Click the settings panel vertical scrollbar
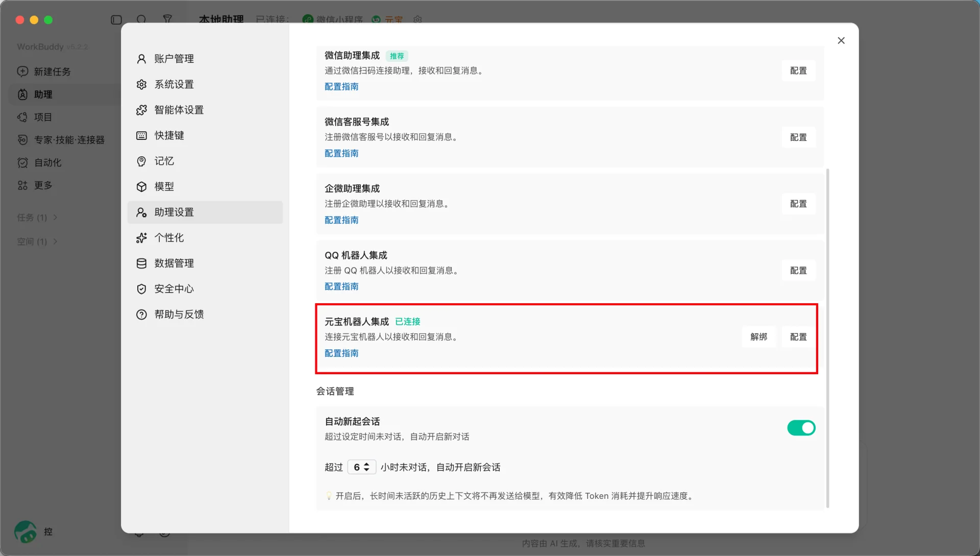 coord(827,338)
